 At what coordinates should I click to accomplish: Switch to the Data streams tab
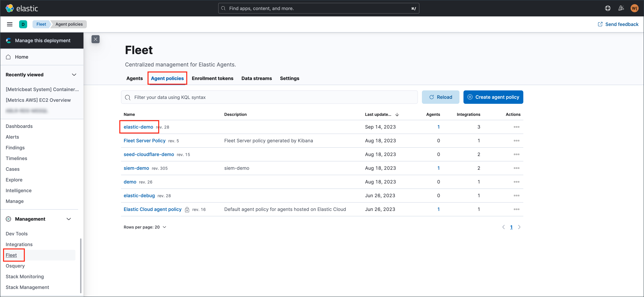[256, 78]
